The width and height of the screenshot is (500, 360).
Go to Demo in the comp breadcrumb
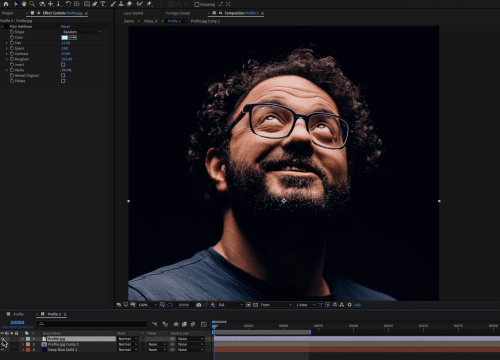tap(129, 21)
